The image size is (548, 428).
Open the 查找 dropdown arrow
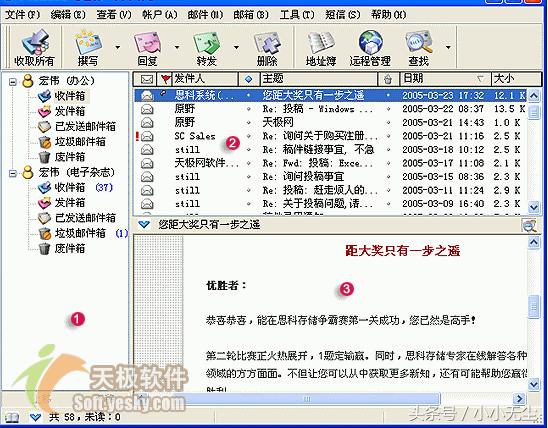(448, 47)
